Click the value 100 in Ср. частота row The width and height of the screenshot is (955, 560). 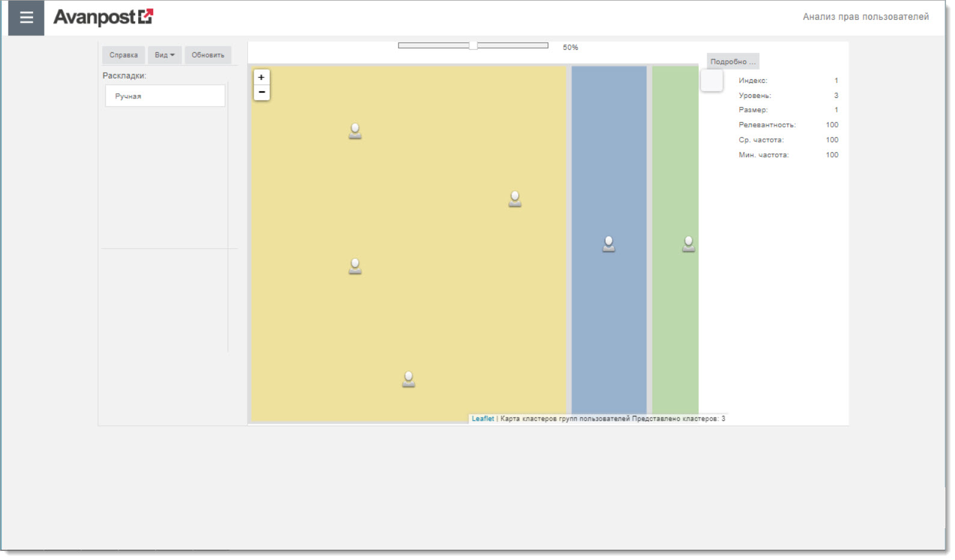(x=832, y=140)
